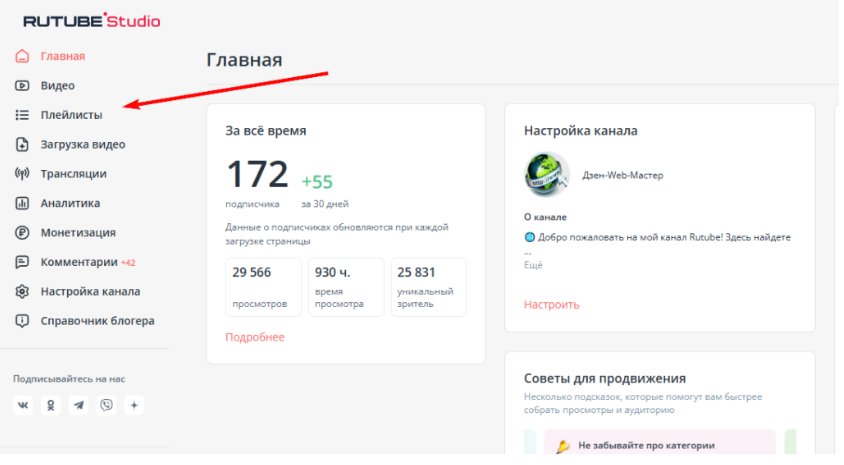Open the Видео section
844x465 pixels.
58,86
